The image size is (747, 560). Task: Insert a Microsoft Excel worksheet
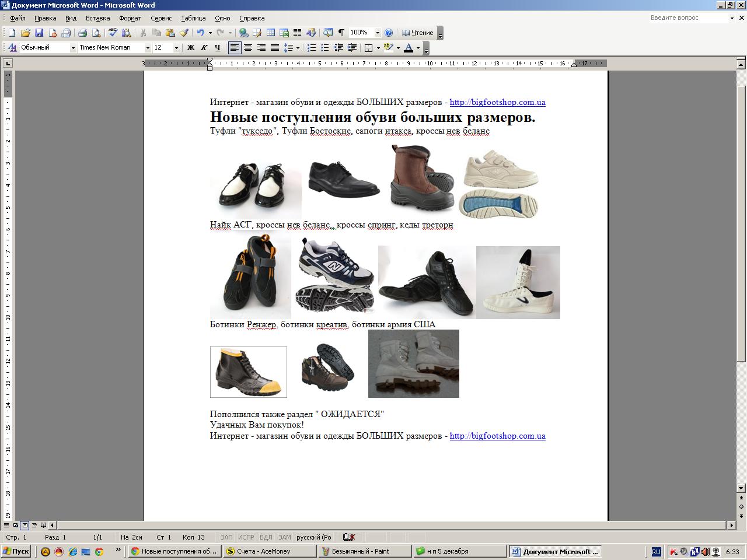[x=284, y=33]
